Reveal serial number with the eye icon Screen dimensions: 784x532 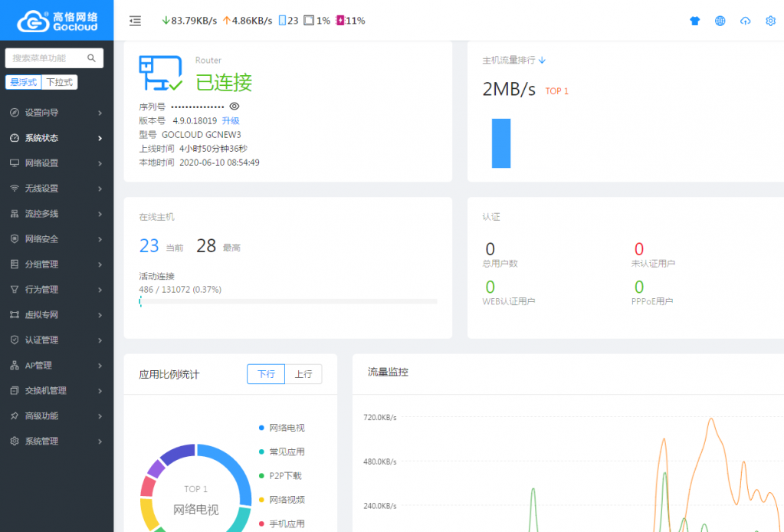pos(234,106)
